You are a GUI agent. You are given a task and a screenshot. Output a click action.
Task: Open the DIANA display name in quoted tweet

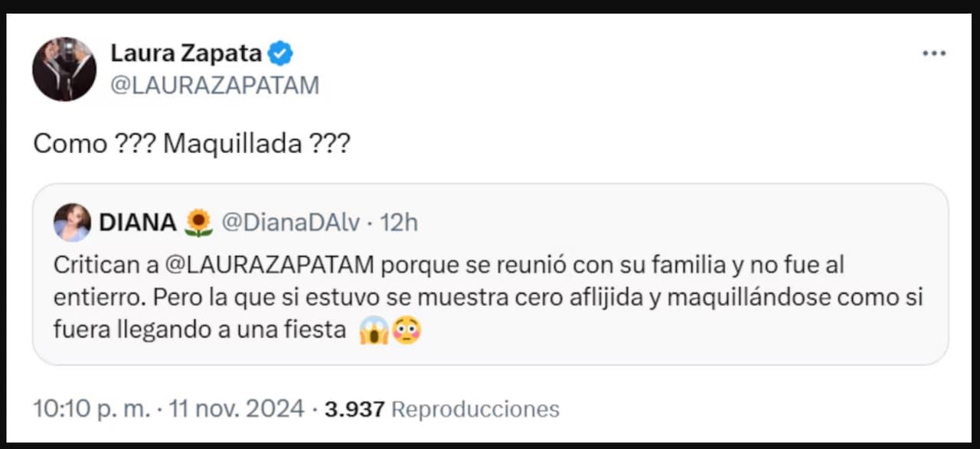(x=138, y=223)
